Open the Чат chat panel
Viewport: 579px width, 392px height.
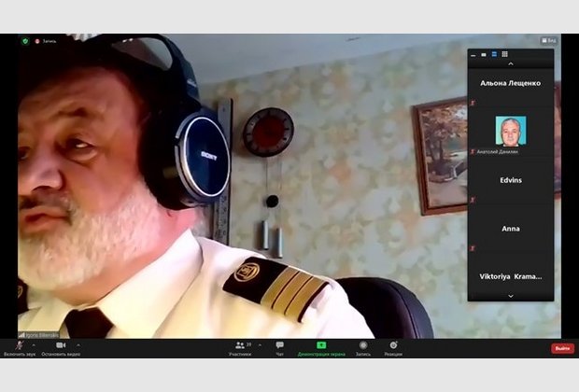[x=280, y=348]
